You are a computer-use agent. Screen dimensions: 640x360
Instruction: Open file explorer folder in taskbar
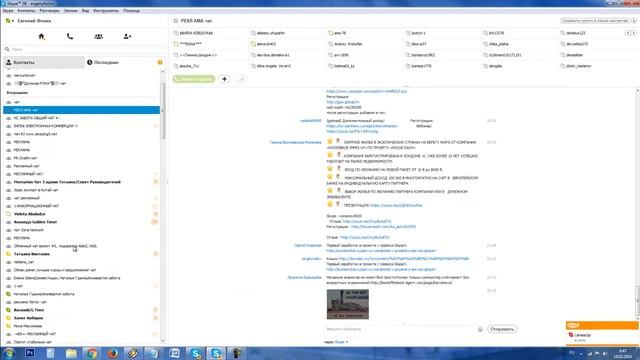[71, 353]
